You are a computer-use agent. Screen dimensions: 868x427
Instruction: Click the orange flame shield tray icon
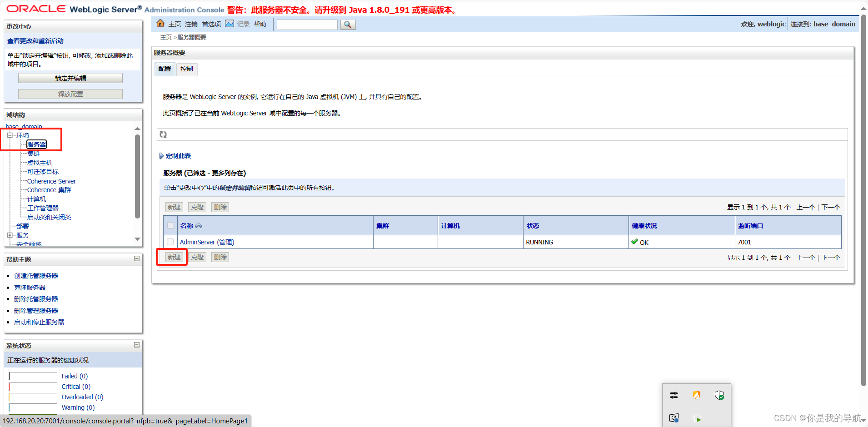point(697,395)
